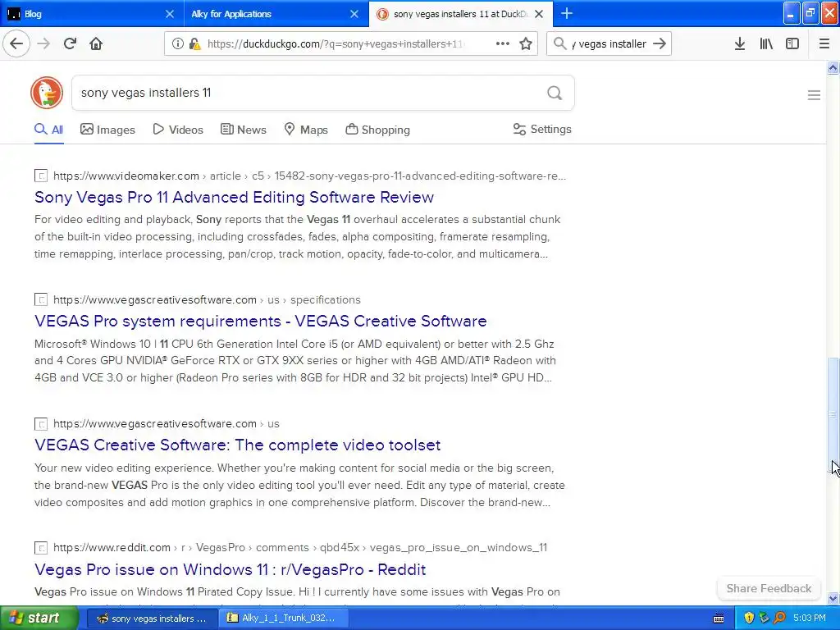This screenshot has height=630, width=840.
Task: Close the sony vegas installers tab
Action: pos(539,14)
